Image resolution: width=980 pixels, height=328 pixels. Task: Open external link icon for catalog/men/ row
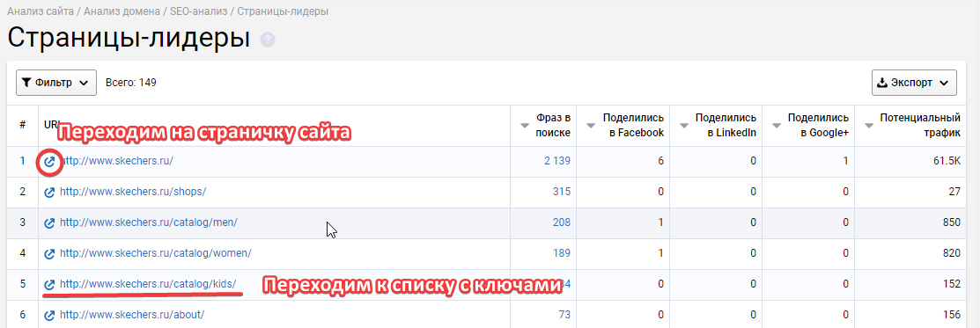pyautogui.click(x=49, y=223)
